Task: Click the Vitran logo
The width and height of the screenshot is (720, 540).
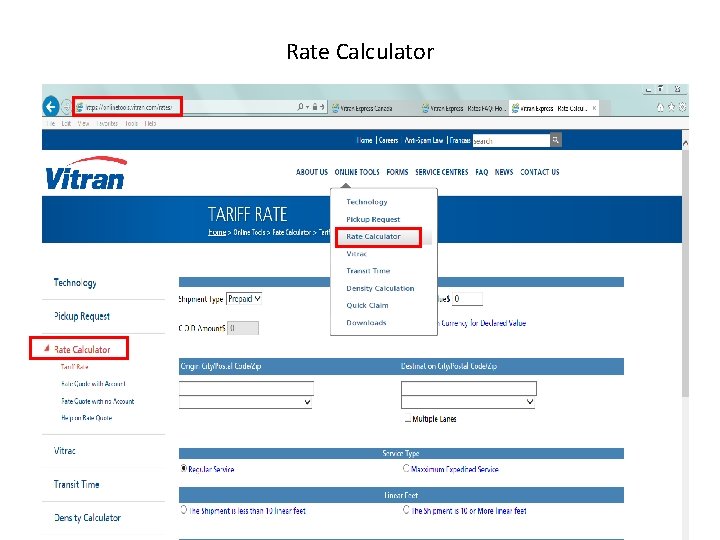Action: (x=86, y=174)
